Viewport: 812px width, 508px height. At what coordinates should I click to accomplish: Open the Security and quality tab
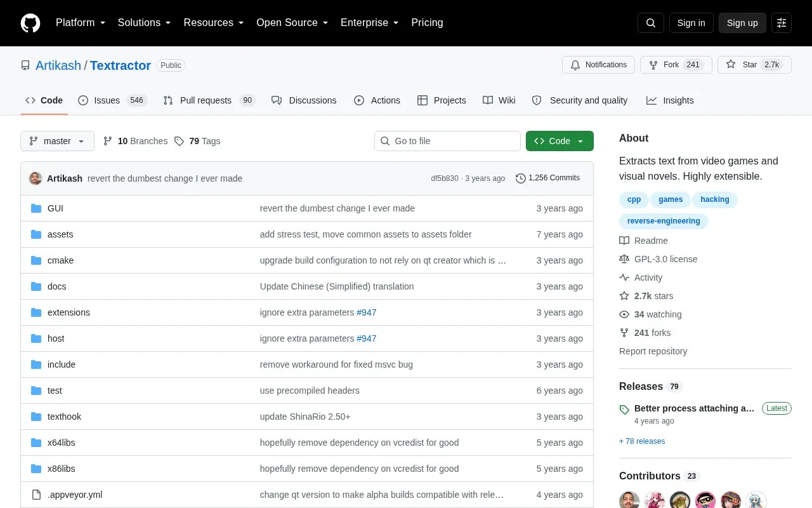point(580,100)
